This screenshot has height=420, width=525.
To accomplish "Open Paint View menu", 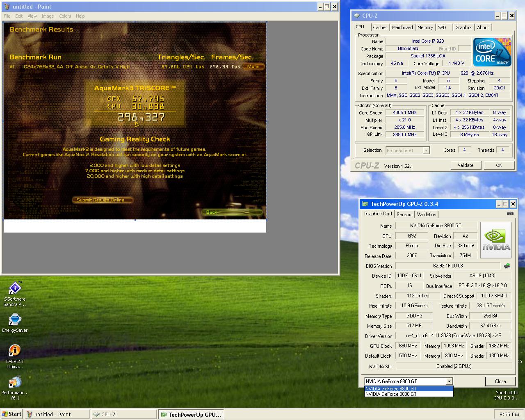I will pyautogui.click(x=32, y=16).
